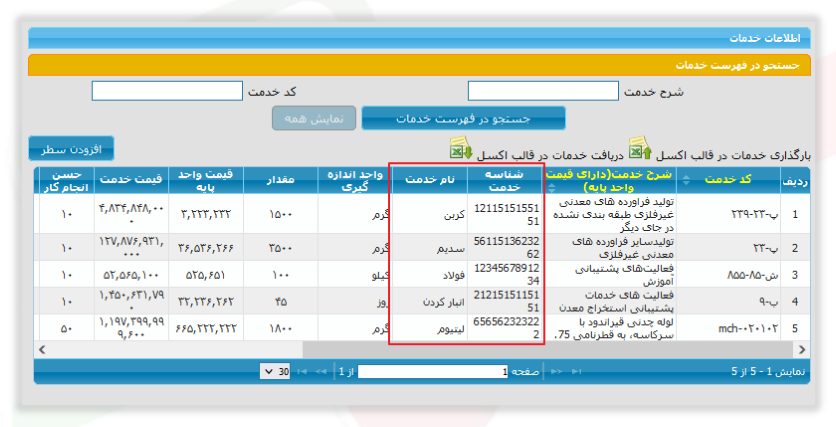Click the جستجو در فهرست خدمات button
The height and width of the screenshot is (427, 836).
coord(463,118)
